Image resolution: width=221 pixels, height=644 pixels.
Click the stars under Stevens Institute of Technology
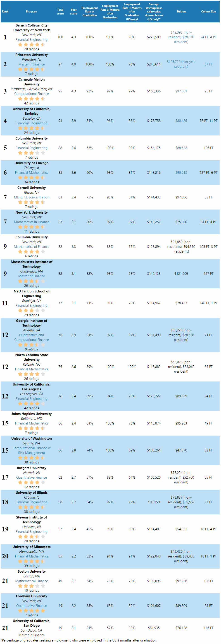click(31, 536)
